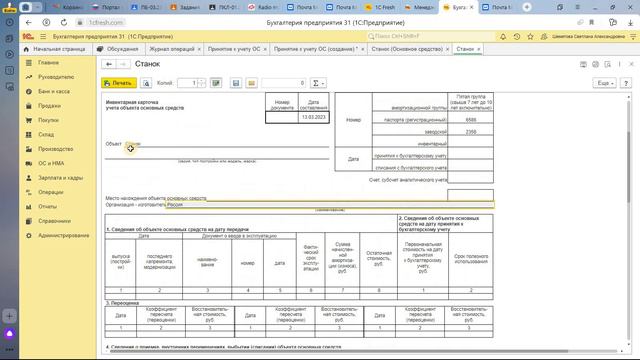Close the Станок tab with its x
The image size is (640, 360).
pos(479,49)
